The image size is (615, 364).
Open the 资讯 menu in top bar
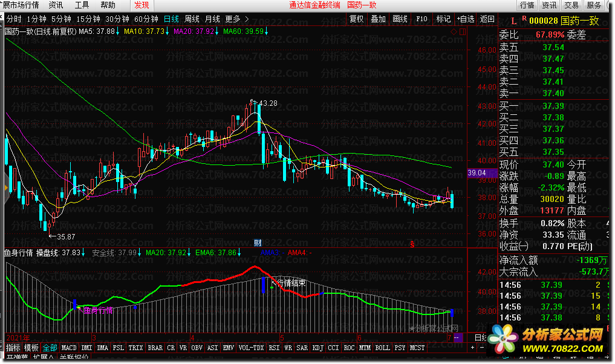pos(56,5)
